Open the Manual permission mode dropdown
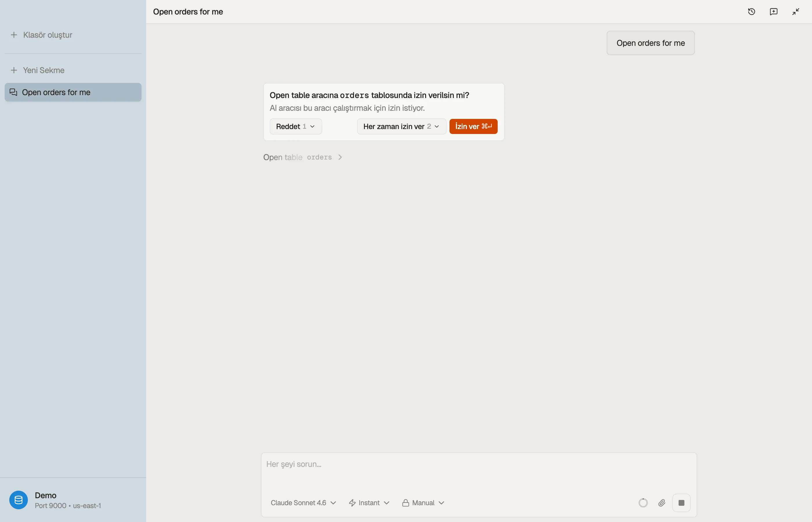Viewport: 812px width, 522px height. [423, 503]
